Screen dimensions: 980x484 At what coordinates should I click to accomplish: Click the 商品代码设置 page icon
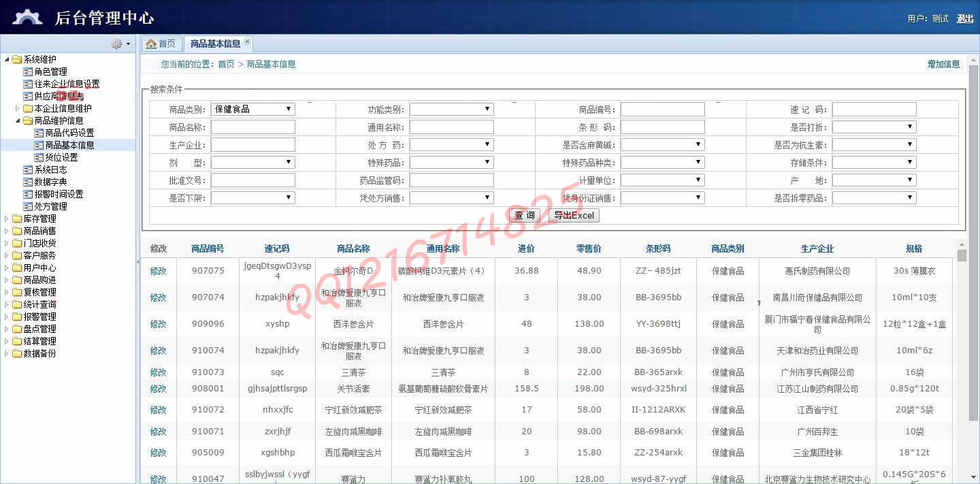[x=39, y=133]
